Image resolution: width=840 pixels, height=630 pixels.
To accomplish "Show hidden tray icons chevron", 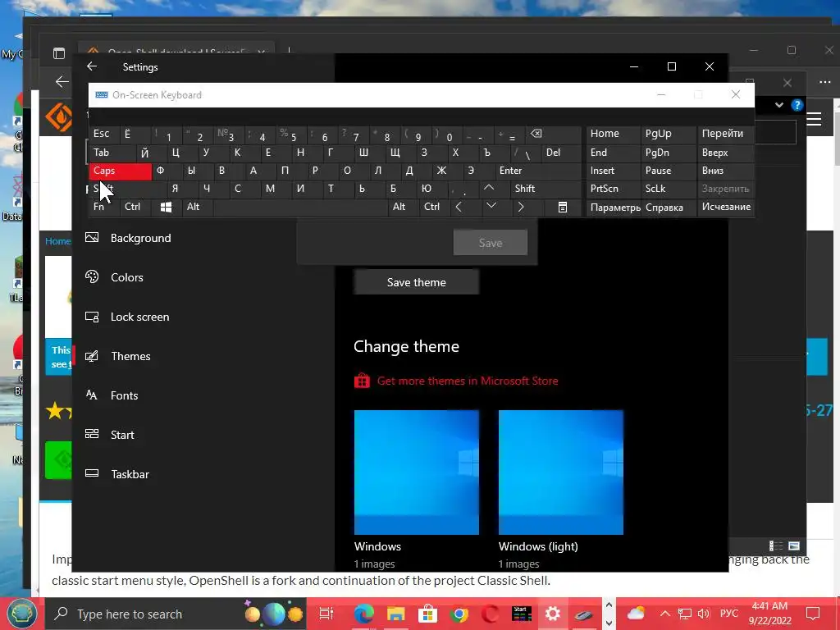I will [664, 614].
